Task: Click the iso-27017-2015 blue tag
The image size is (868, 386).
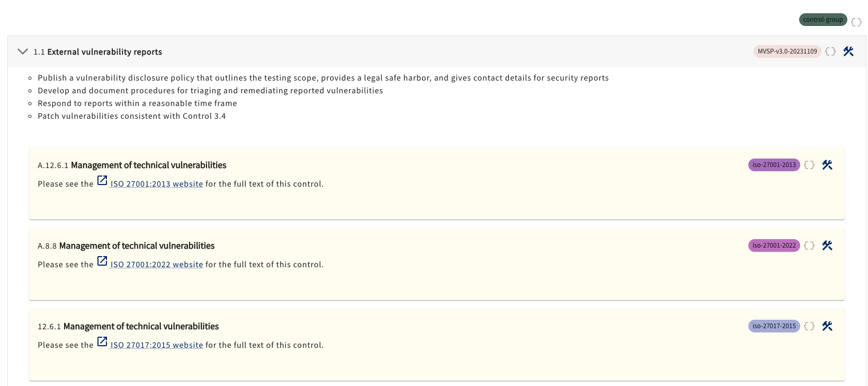Action: tap(774, 326)
